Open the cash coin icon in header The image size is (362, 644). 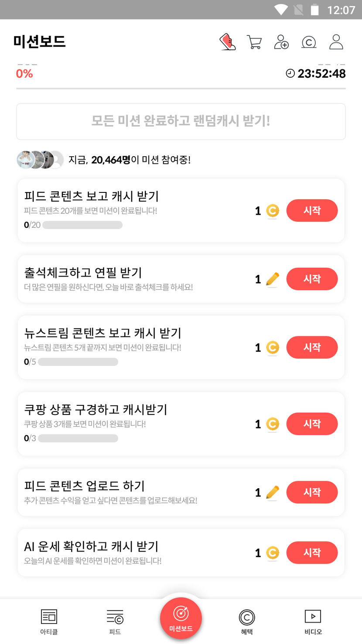coord(309,42)
